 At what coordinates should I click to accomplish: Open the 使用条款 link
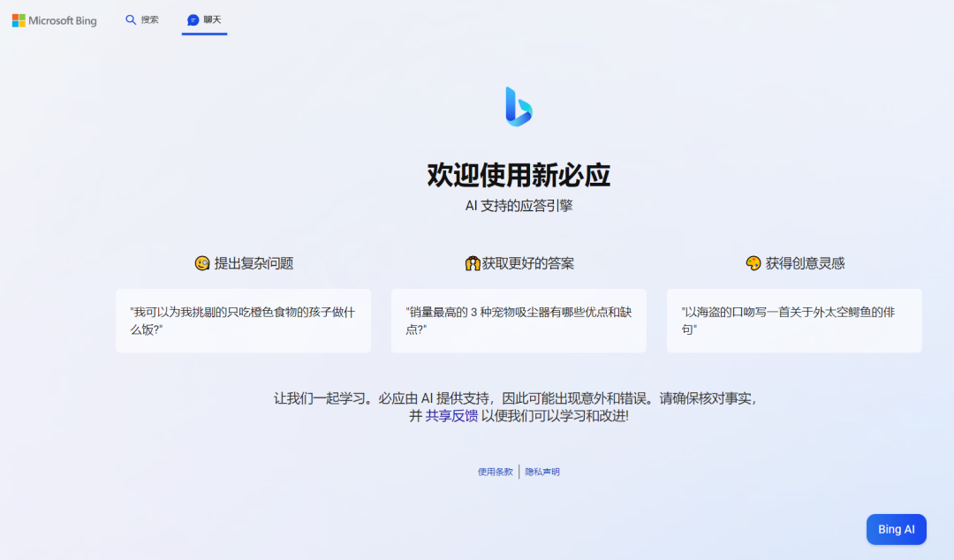[x=496, y=472]
